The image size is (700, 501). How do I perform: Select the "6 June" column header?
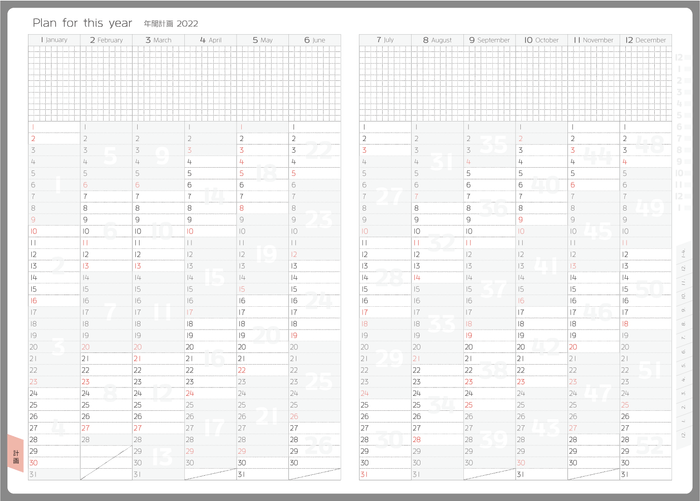(315, 40)
